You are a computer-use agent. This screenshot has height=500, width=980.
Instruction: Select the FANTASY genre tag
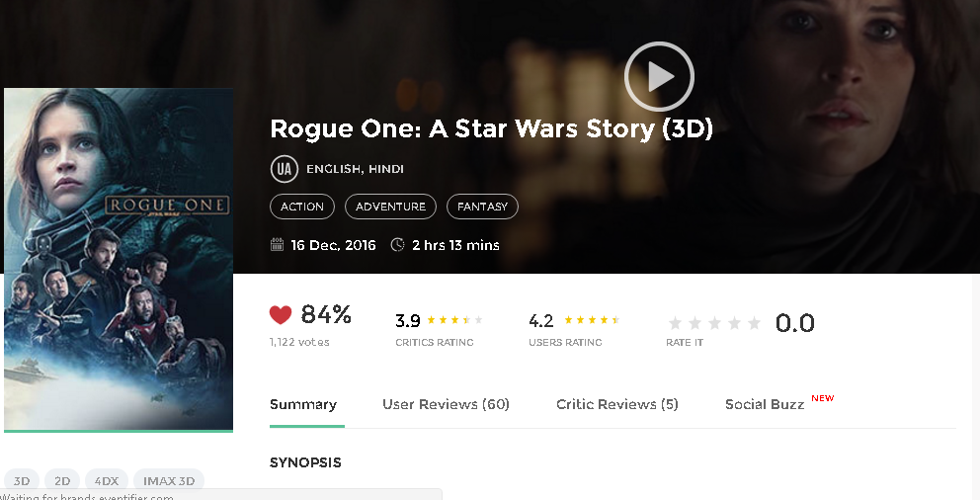click(x=482, y=207)
